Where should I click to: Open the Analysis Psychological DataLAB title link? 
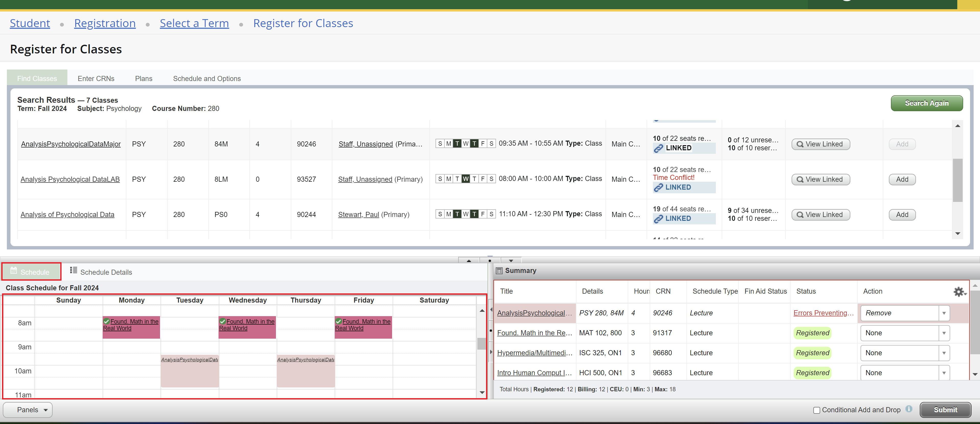tap(70, 179)
